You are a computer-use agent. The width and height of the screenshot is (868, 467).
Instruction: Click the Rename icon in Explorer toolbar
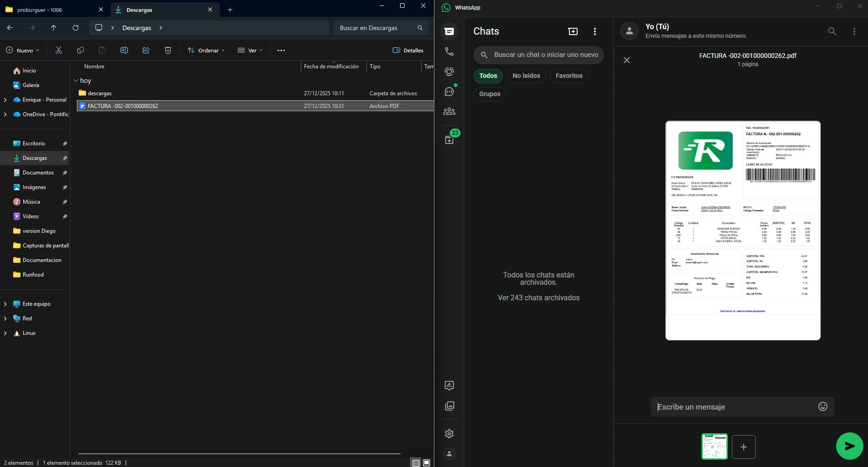124,50
